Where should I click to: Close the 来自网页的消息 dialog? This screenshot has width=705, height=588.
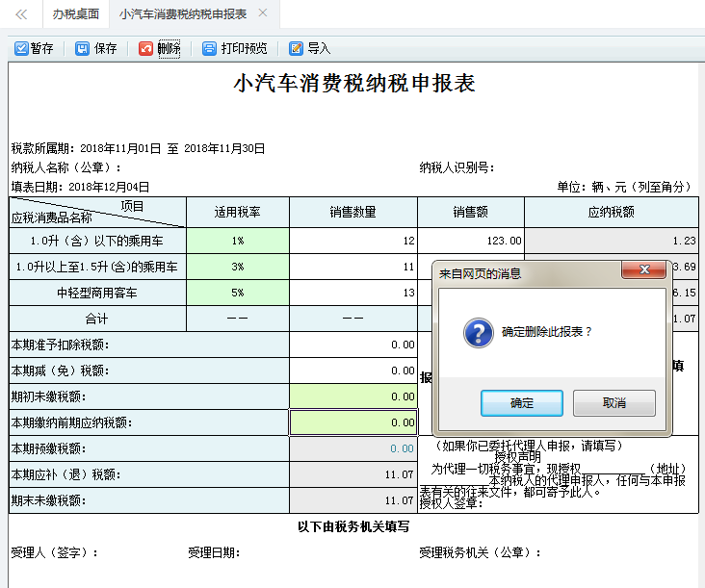[643, 269]
